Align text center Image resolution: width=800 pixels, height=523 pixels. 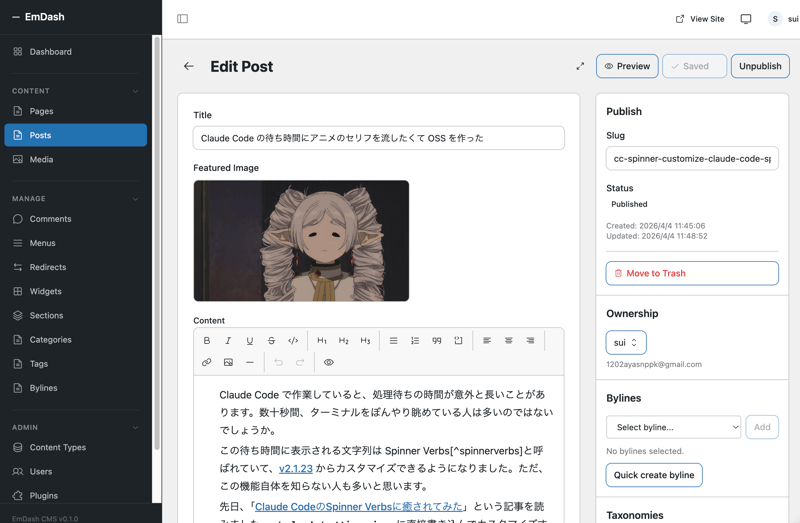[509, 340]
